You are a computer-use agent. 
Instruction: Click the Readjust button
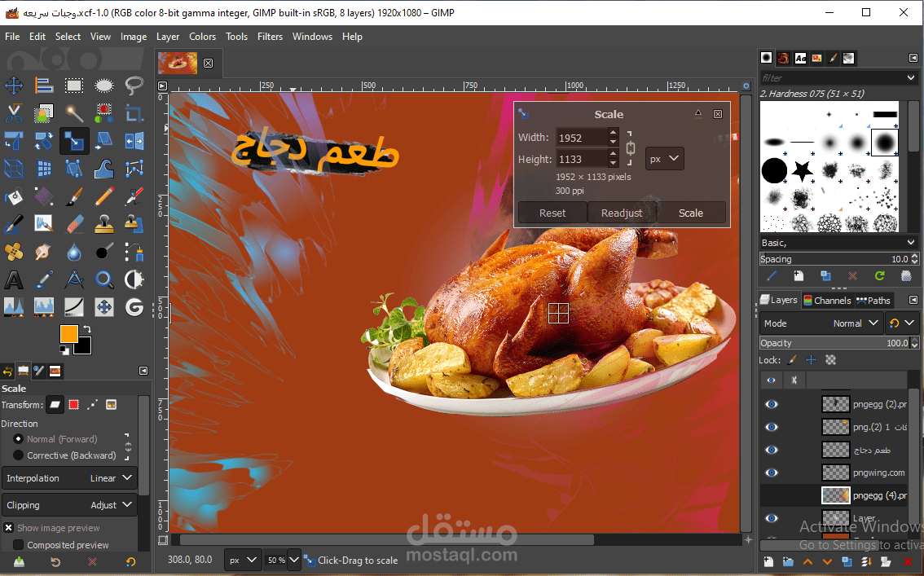622,213
